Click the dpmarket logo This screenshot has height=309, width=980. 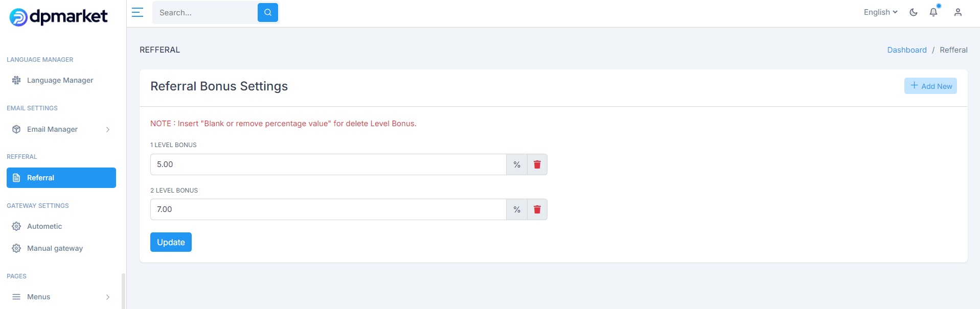58,17
